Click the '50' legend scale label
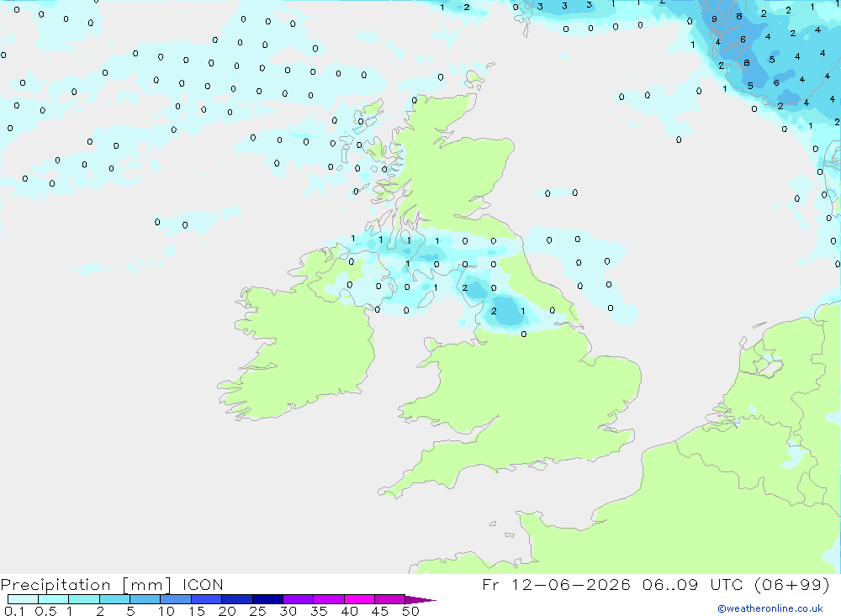 tap(410, 611)
